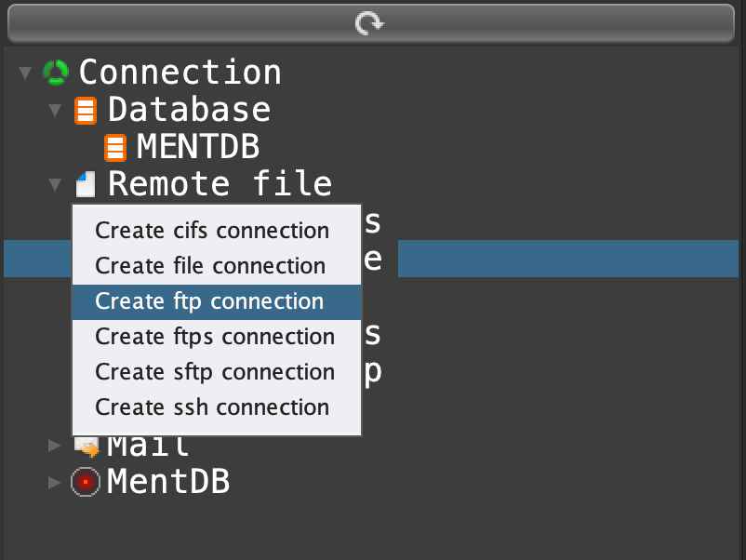This screenshot has height=560, width=746.
Task: Choose Create cifs connection
Action: click(212, 231)
